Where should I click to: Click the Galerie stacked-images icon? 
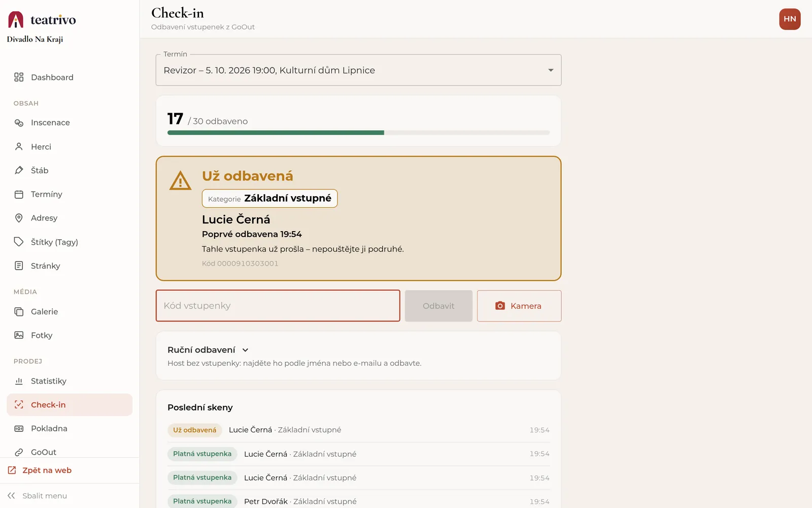coord(19,311)
